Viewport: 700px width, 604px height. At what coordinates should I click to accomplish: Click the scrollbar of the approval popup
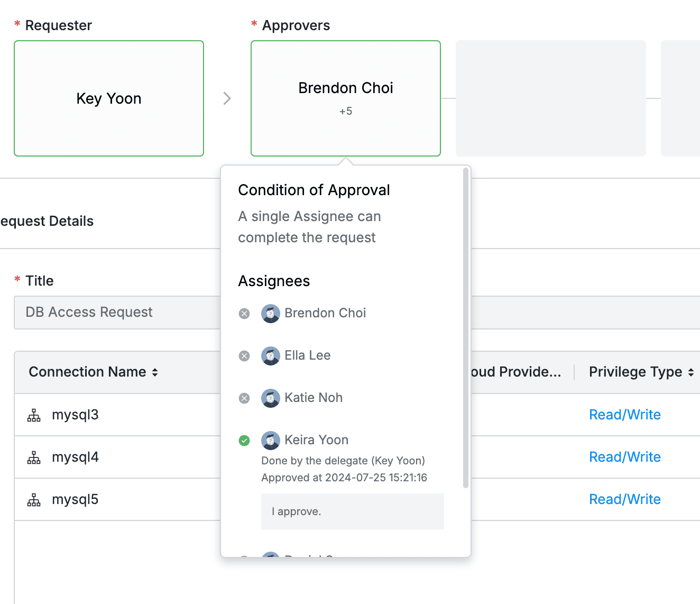(465, 328)
